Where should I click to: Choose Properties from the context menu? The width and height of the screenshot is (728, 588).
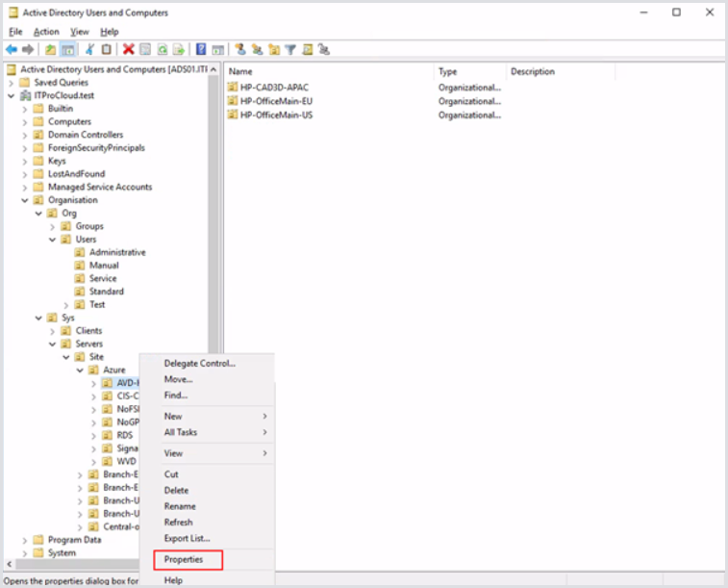pos(184,559)
